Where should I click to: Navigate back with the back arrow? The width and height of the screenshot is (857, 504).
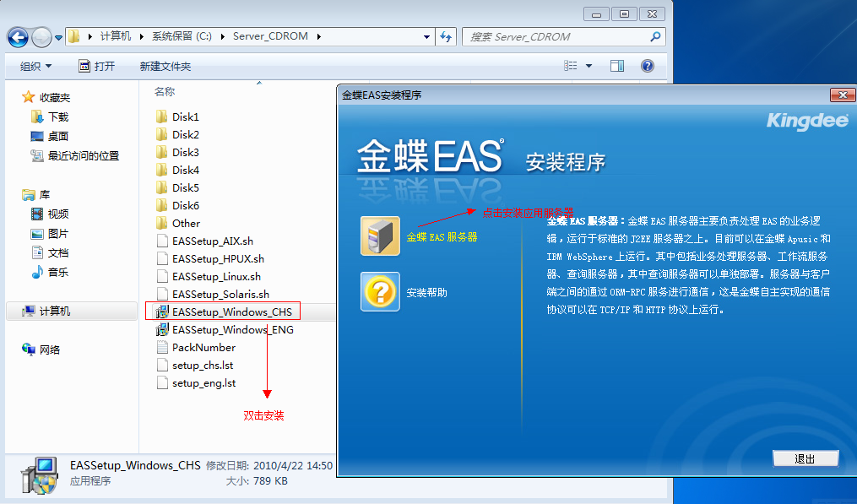coord(17,37)
